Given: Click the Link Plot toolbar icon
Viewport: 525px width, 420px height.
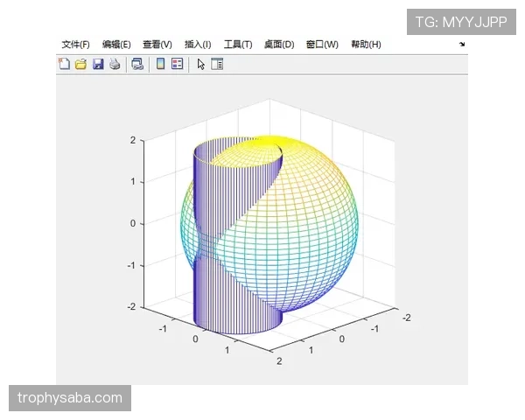Looking at the screenshot, I should [137, 64].
